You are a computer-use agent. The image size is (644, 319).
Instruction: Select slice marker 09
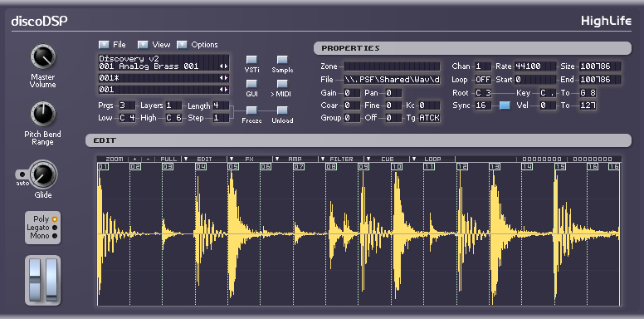pyautogui.click(x=363, y=166)
